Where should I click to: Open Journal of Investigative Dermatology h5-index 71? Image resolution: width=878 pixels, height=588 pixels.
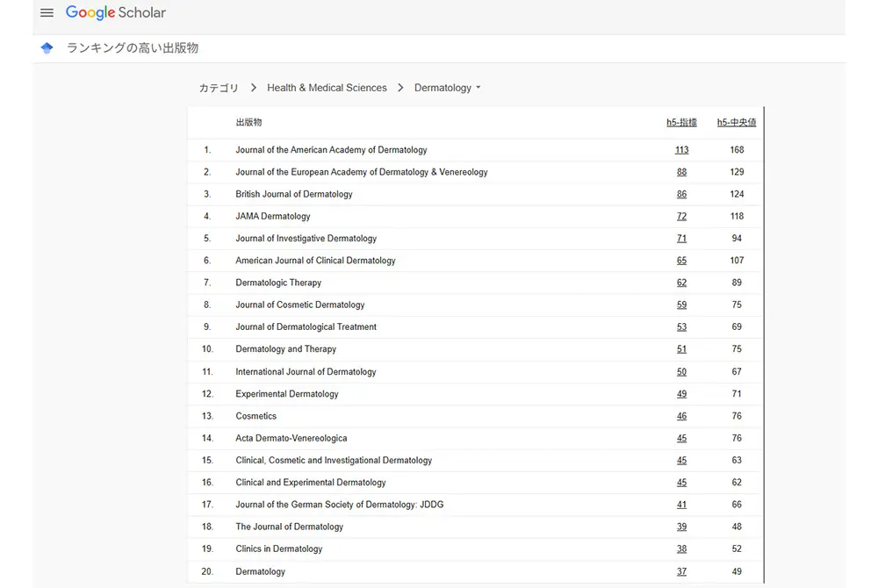[681, 238]
